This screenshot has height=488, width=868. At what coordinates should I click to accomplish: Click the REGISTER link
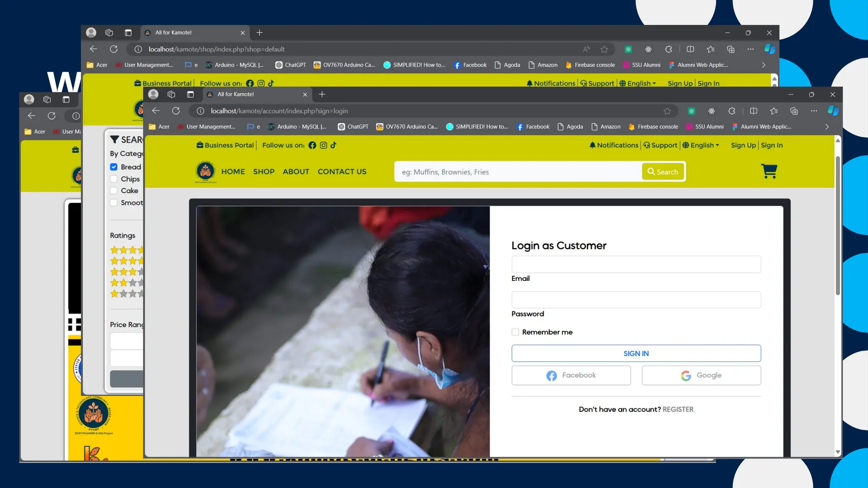click(678, 409)
